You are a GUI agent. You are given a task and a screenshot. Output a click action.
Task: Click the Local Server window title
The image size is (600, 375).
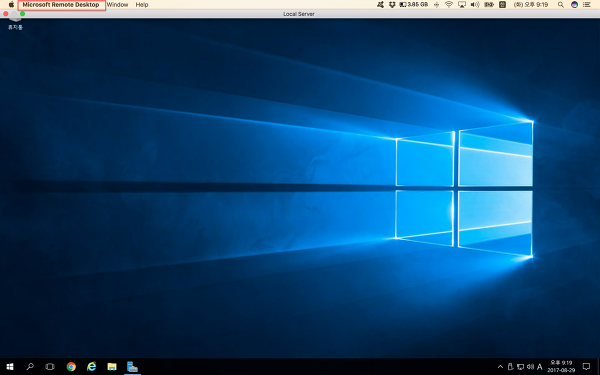pyautogui.click(x=299, y=14)
